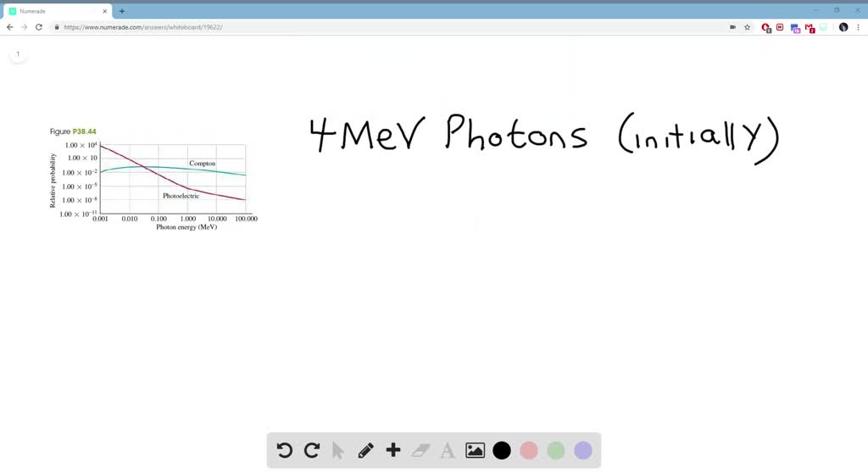Select the text tool
This screenshot has height=473, width=868.
pos(448,450)
